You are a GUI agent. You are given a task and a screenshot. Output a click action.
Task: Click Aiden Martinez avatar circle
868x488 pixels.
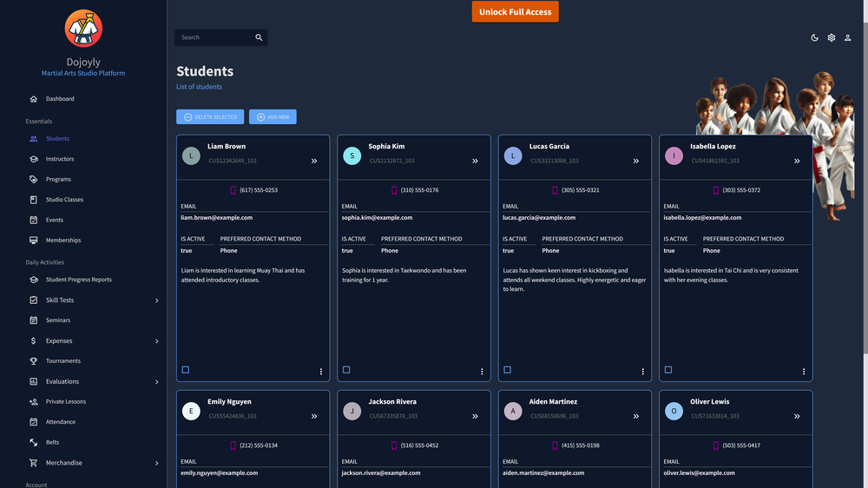pyautogui.click(x=513, y=411)
